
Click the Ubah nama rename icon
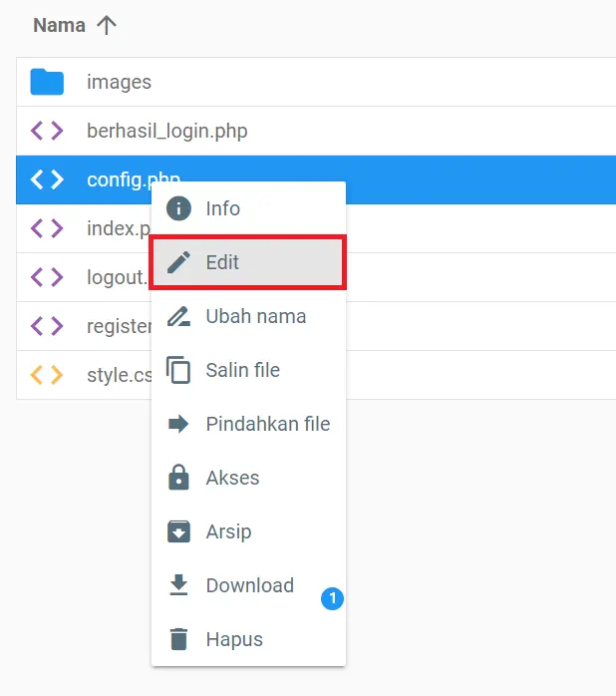pyautogui.click(x=178, y=316)
